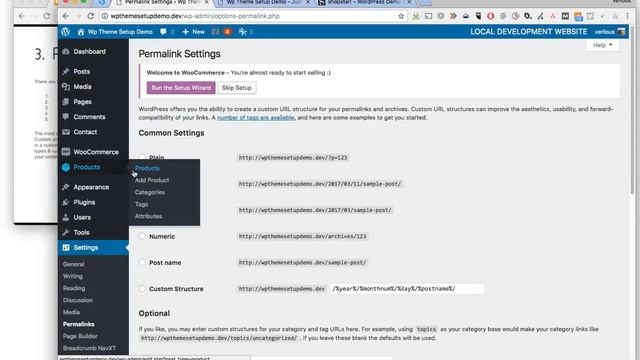Select the Plain permalink radio button

(x=142, y=157)
